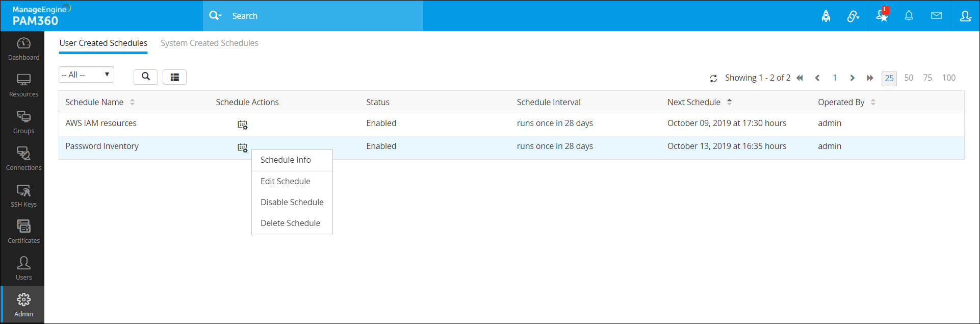The width and height of the screenshot is (980, 324).
Task: Sort by Schedule Name column
Action: point(132,102)
